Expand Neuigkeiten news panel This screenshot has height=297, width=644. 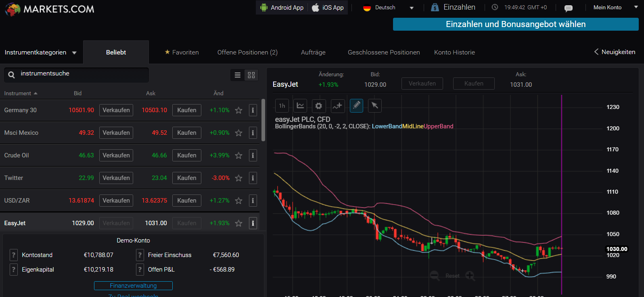(x=615, y=52)
